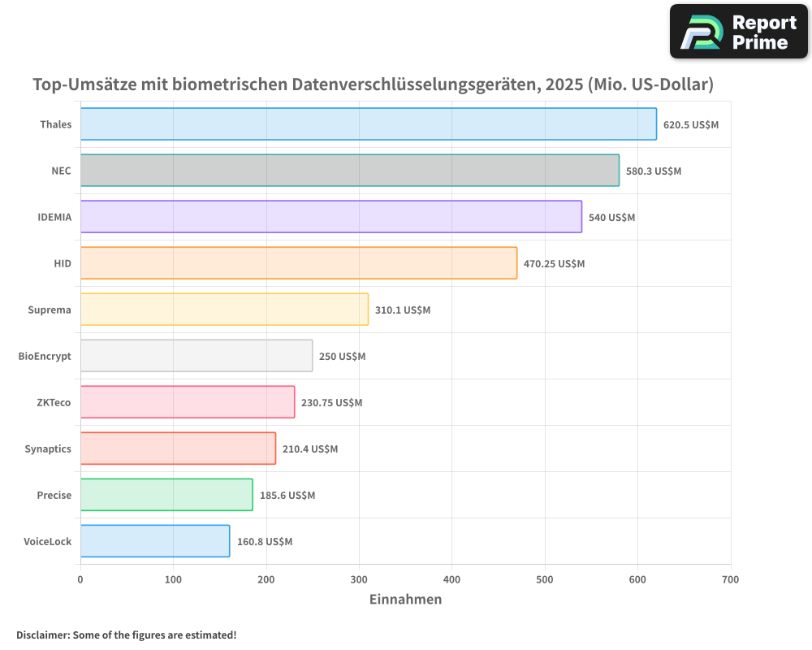Expand the NEC category label
Image resolution: width=812 pixels, height=650 pixels.
[x=61, y=171]
